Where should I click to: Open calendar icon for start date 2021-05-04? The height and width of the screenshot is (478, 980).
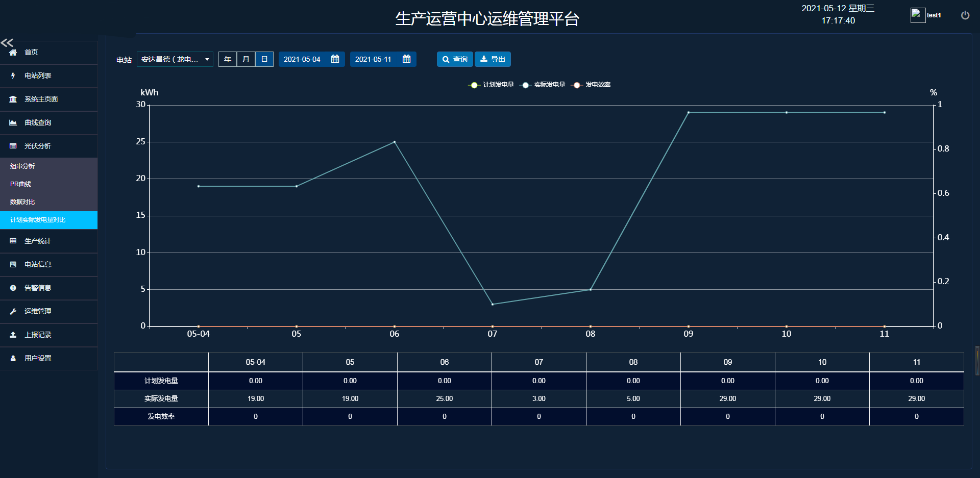click(x=335, y=59)
